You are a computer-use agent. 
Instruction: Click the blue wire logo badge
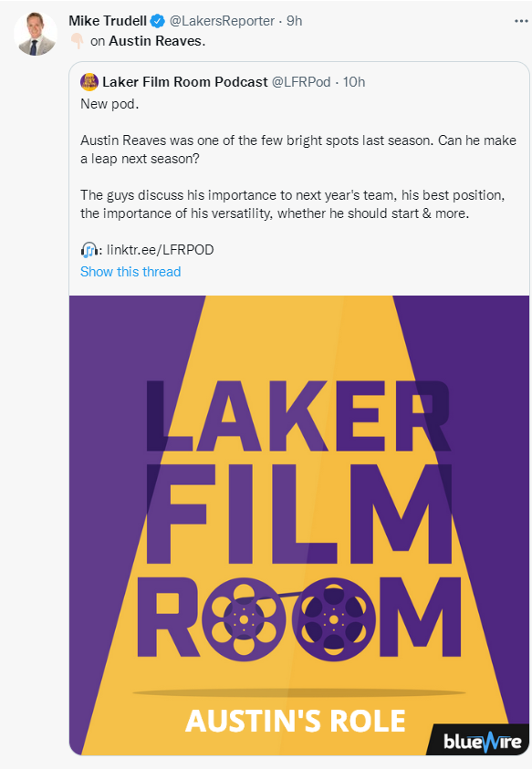coord(481,741)
